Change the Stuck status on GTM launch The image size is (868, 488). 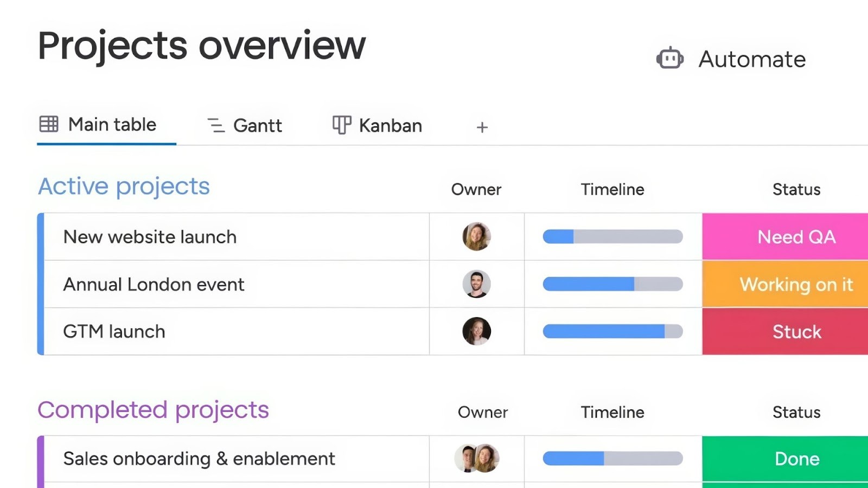(x=796, y=331)
